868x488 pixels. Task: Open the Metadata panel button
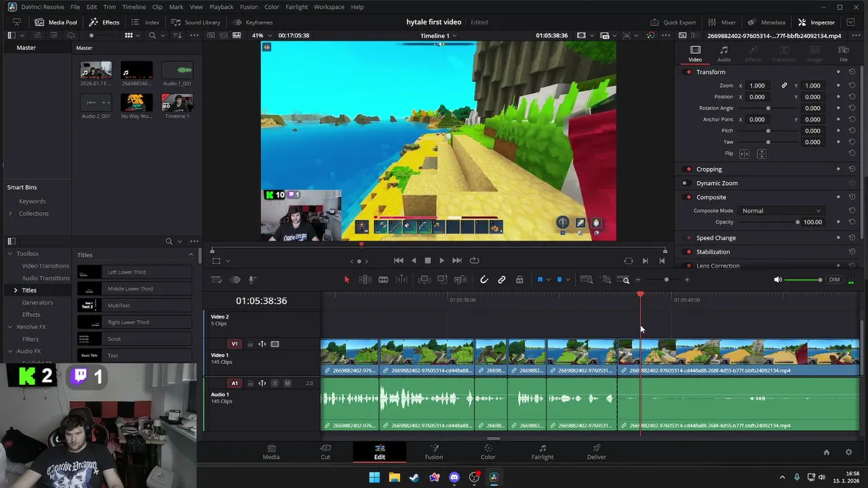[766, 22]
